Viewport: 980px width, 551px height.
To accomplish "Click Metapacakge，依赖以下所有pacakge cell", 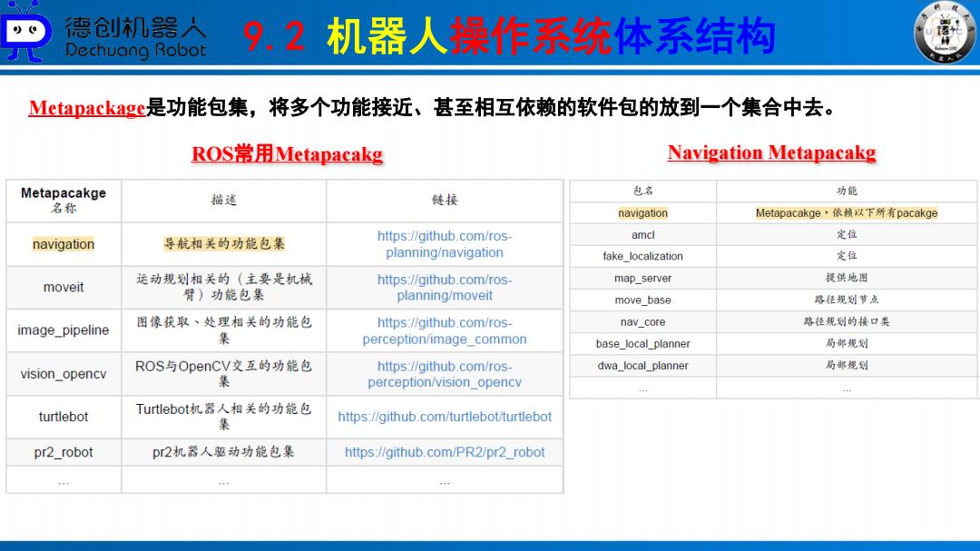I will [847, 213].
